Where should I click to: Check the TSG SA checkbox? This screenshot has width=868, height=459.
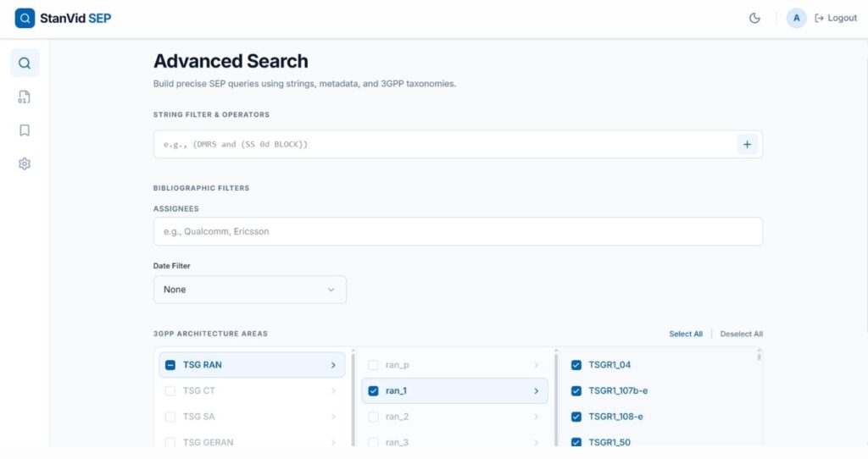pos(170,417)
